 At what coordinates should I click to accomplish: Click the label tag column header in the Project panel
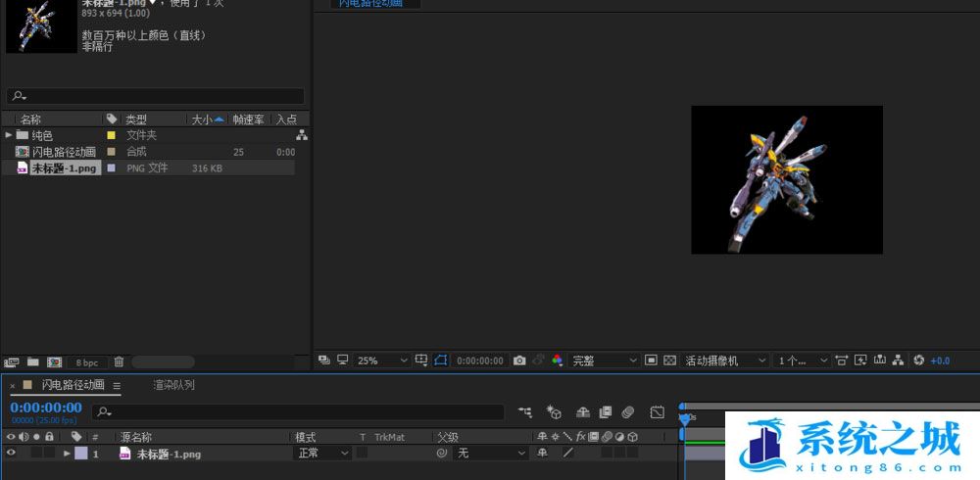(x=112, y=119)
